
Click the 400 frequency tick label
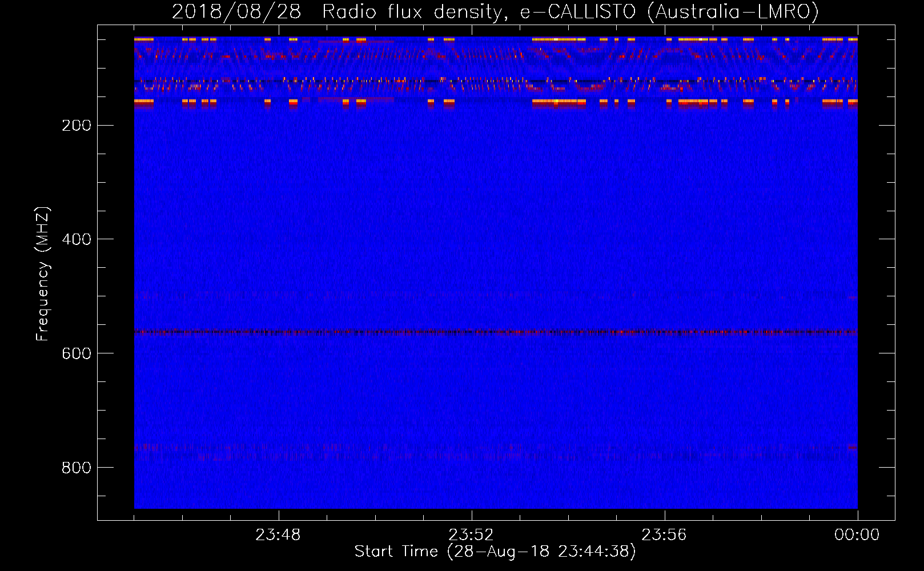(x=77, y=239)
